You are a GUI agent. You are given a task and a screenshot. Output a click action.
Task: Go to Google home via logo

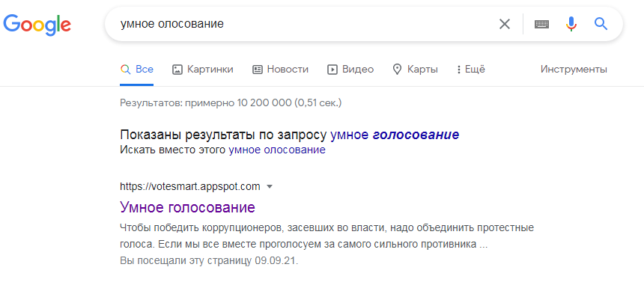point(37,24)
